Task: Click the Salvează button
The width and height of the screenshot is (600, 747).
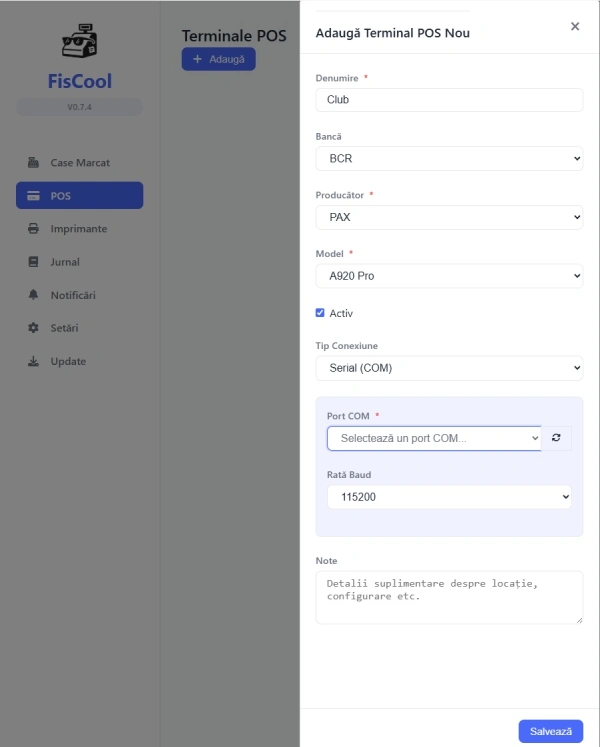Action: (x=551, y=731)
